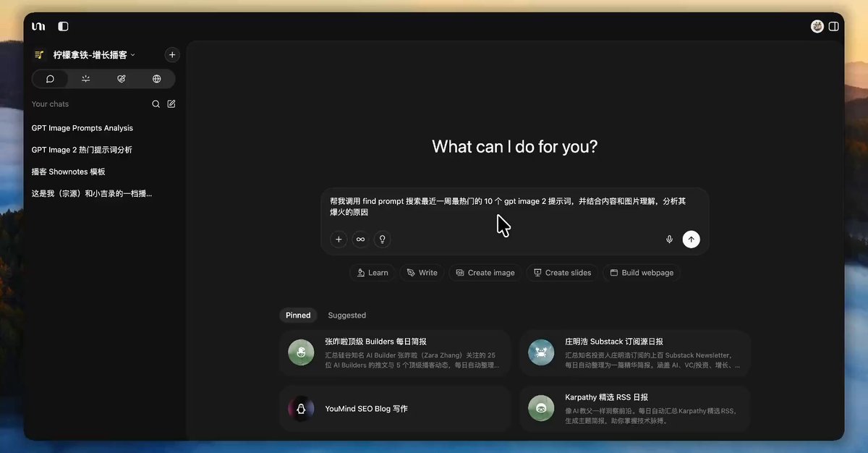Click the Write quick action chip
The height and width of the screenshot is (453, 868).
point(422,273)
